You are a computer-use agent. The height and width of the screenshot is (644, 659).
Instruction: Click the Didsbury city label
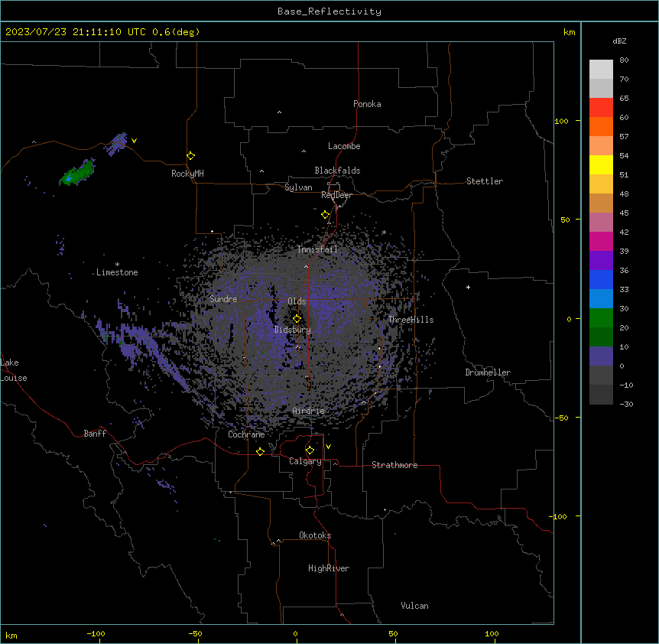coord(293,330)
